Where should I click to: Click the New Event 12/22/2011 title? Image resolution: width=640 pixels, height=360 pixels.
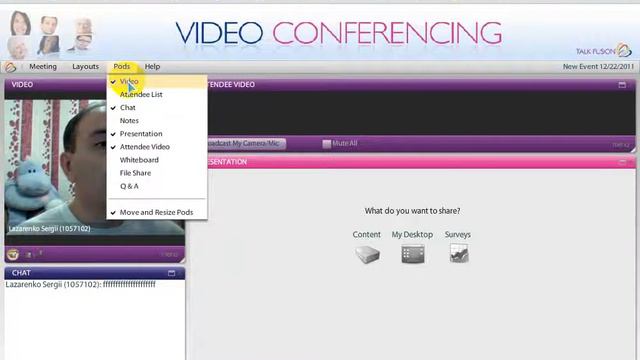598,67
